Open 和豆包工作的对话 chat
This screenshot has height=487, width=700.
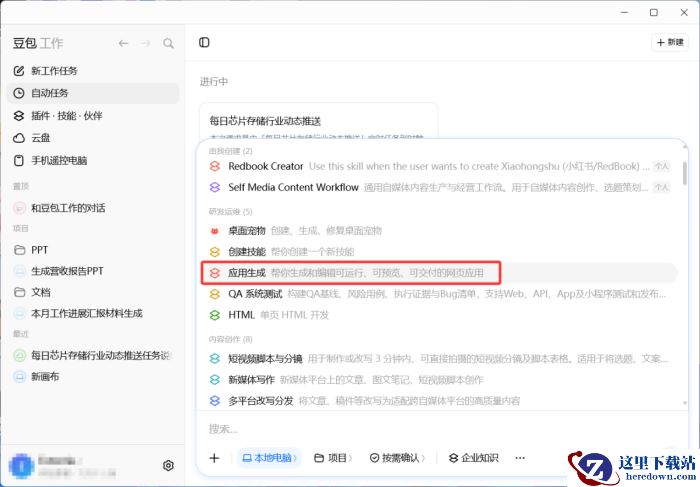point(93,208)
